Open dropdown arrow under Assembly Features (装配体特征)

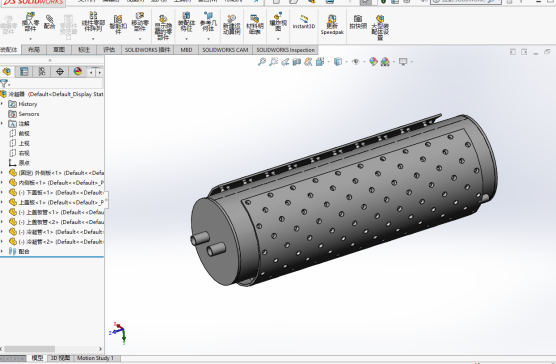(x=186, y=39)
